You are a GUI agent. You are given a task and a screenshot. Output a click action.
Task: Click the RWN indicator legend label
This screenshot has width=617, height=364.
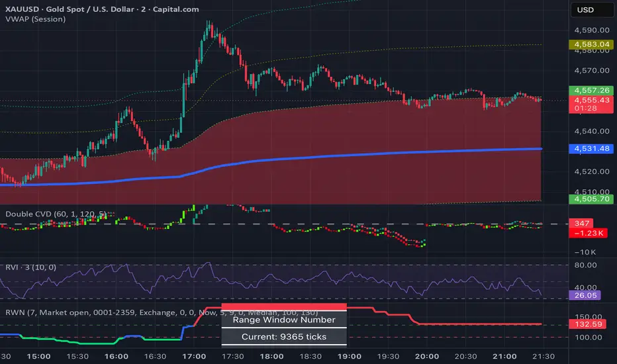(x=162, y=312)
